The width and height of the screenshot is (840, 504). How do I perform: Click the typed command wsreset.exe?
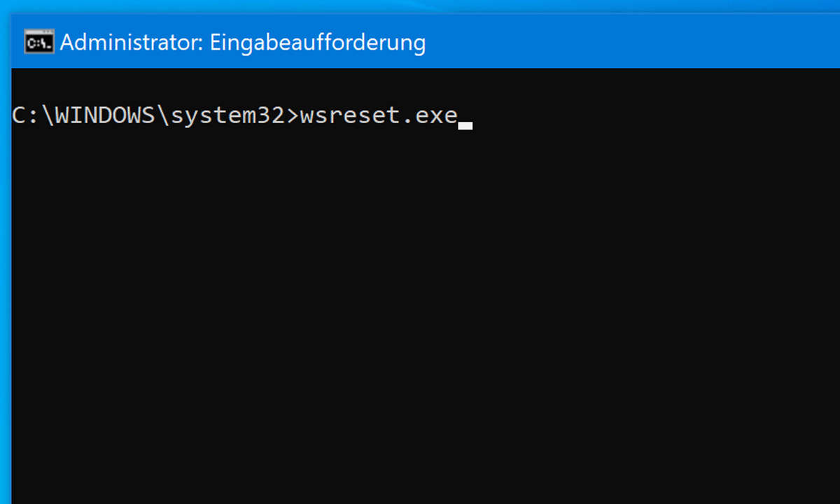pyautogui.click(x=379, y=116)
